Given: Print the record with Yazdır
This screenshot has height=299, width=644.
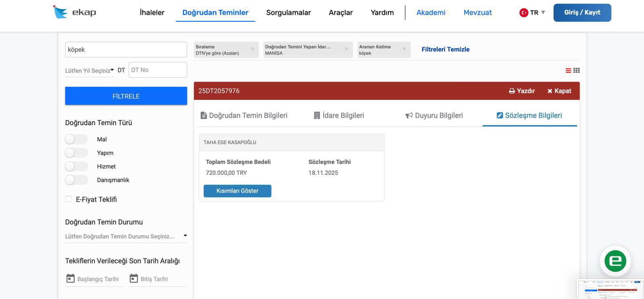Looking at the screenshot, I should [x=522, y=91].
